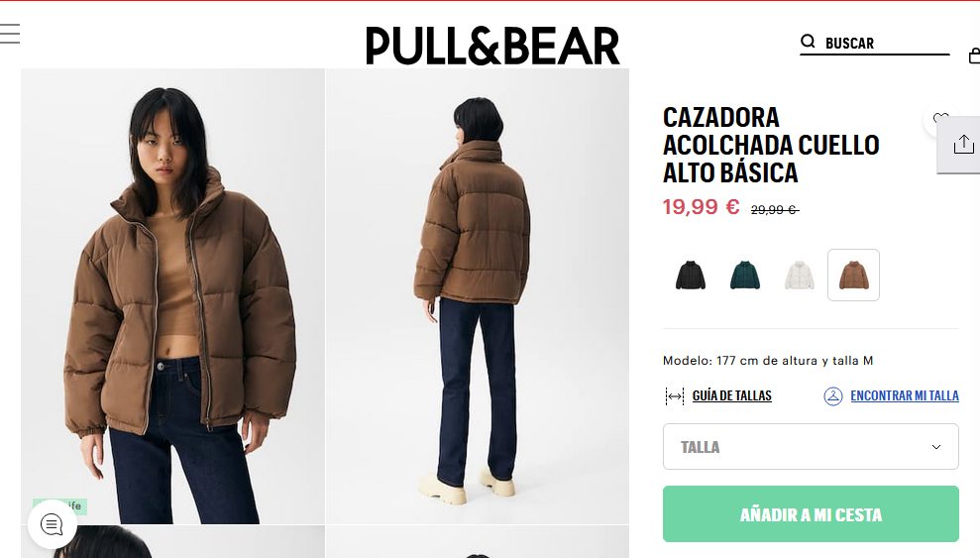Click the hanger icon beside Encontrar mi talla
The height and width of the screenshot is (558, 980).
click(833, 396)
